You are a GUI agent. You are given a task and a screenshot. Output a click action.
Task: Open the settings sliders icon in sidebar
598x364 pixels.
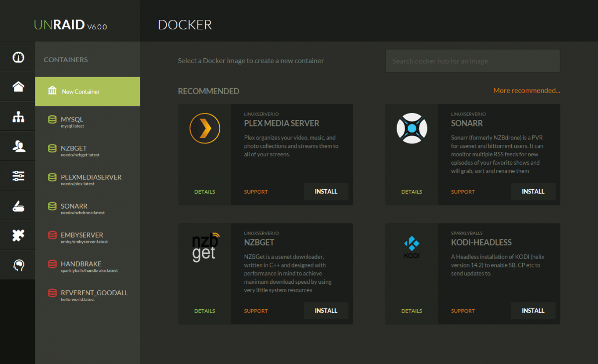[x=18, y=176]
